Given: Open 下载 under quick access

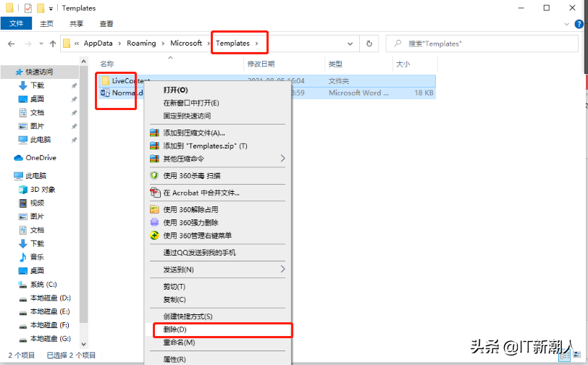Looking at the screenshot, I should click(x=37, y=85).
